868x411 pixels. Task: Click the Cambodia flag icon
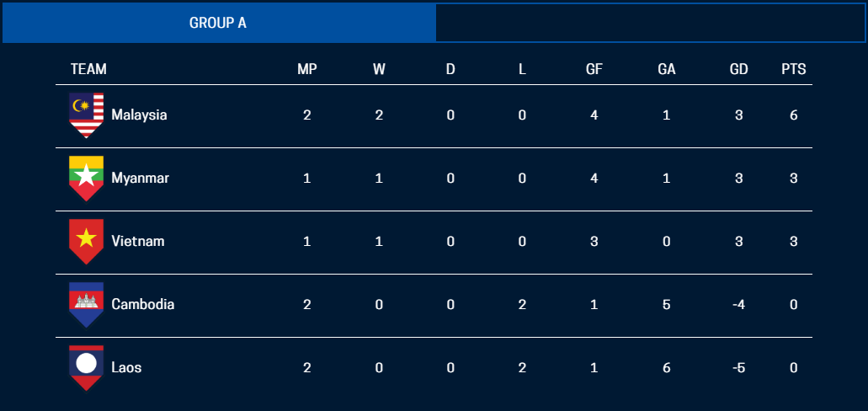coord(86,304)
